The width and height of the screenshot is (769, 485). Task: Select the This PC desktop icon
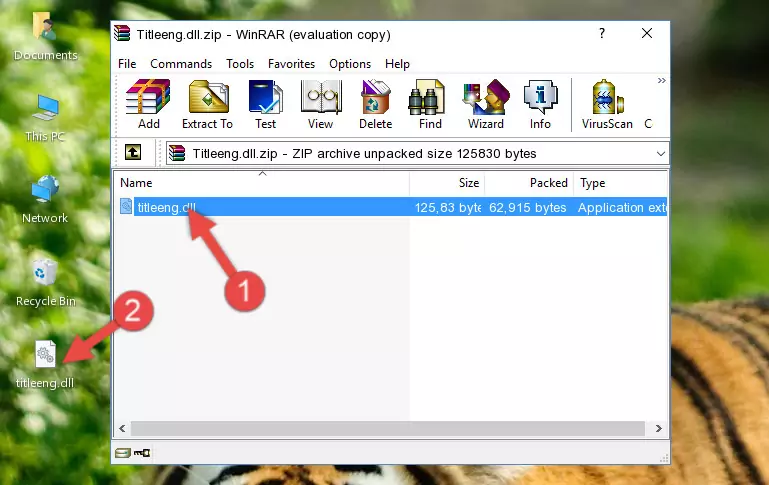[x=45, y=118]
